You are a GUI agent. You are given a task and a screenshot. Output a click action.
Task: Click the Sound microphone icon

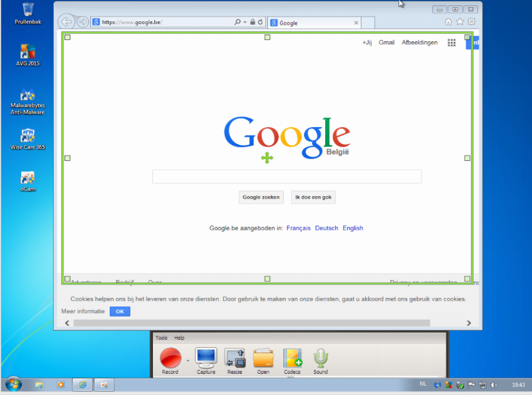[x=321, y=358]
